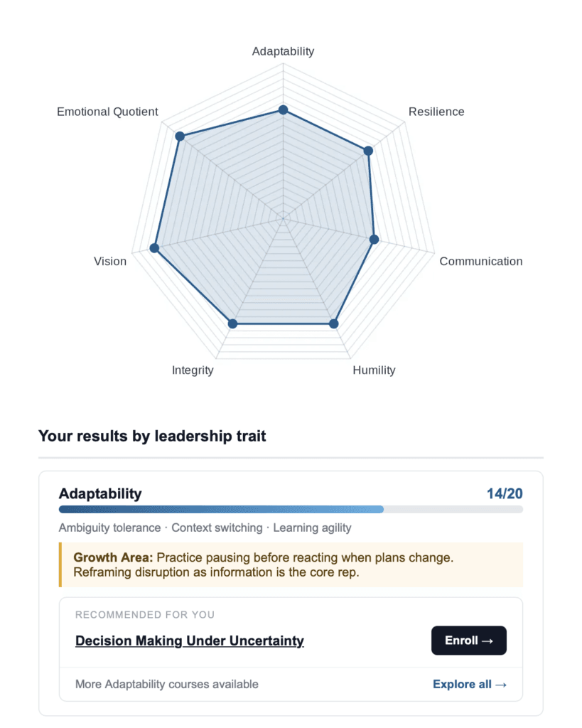Image resolution: width=582 pixels, height=728 pixels.
Task: Click the Communication axis label
Action: click(x=480, y=261)
